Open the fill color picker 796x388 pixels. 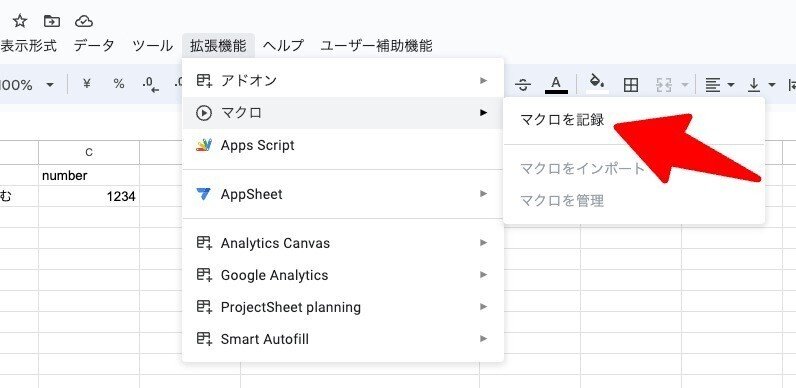597,83
